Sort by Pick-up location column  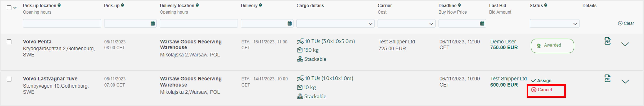(x=59, y=5)
